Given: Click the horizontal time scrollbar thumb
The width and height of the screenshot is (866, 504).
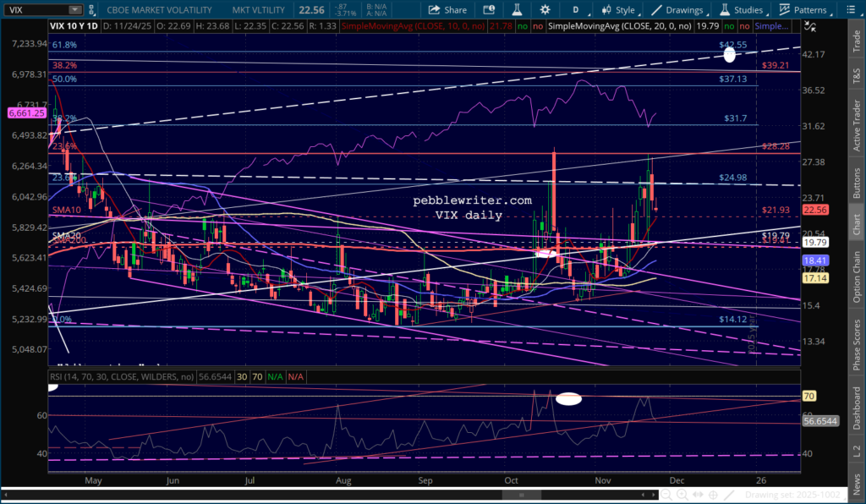Looking at the screenshot, I should click(522, 495).
